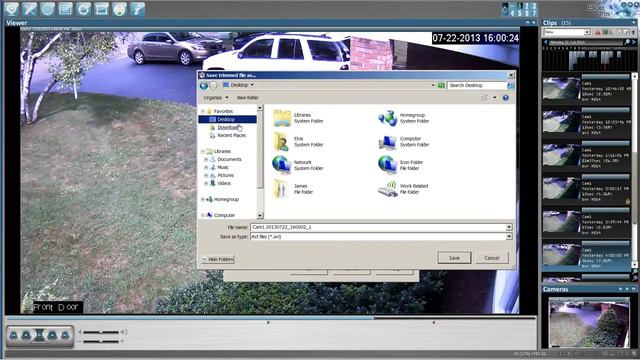Click the search magnifier in Search Desktop box

click(x=510, y=85)
